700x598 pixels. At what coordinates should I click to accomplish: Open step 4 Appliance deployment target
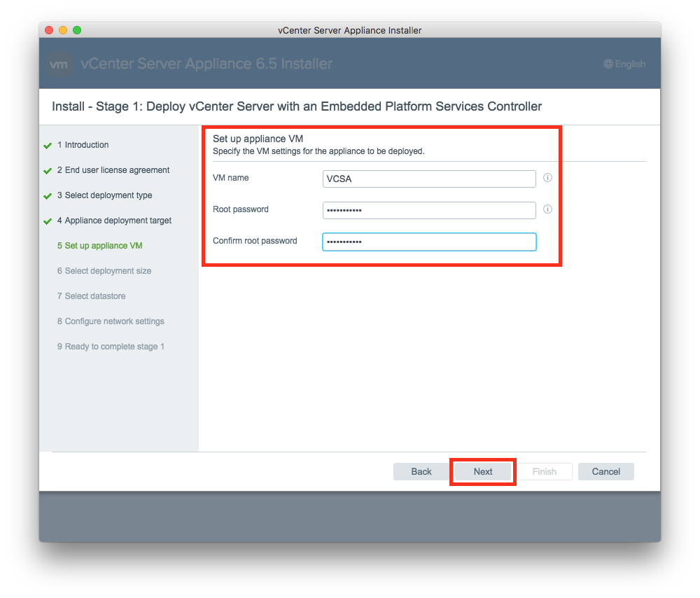coord(114,221)
